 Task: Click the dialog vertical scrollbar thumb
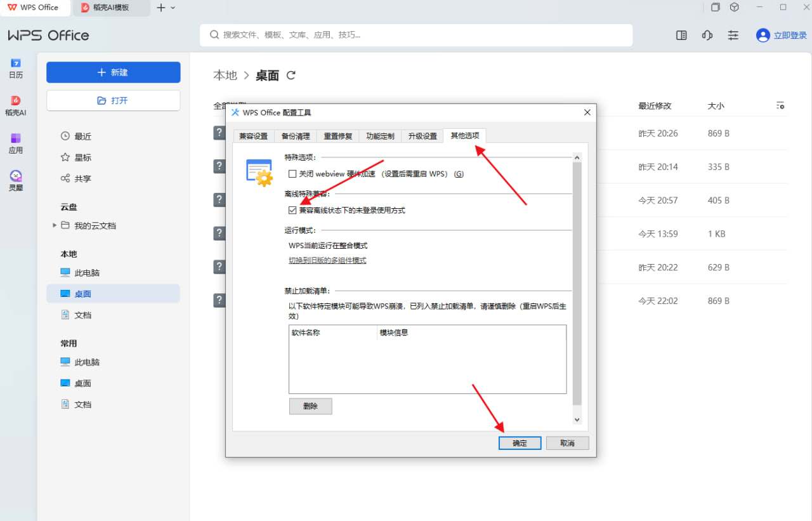coord(577,284)
